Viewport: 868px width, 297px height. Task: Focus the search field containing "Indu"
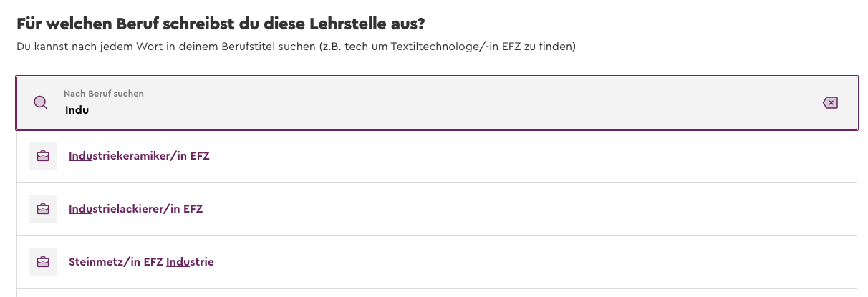pyautogui.click(x=437, y=103)
